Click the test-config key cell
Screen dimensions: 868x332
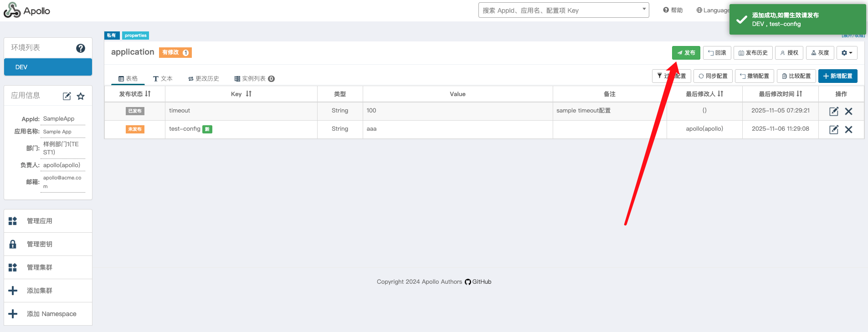(x=241, y=129)
